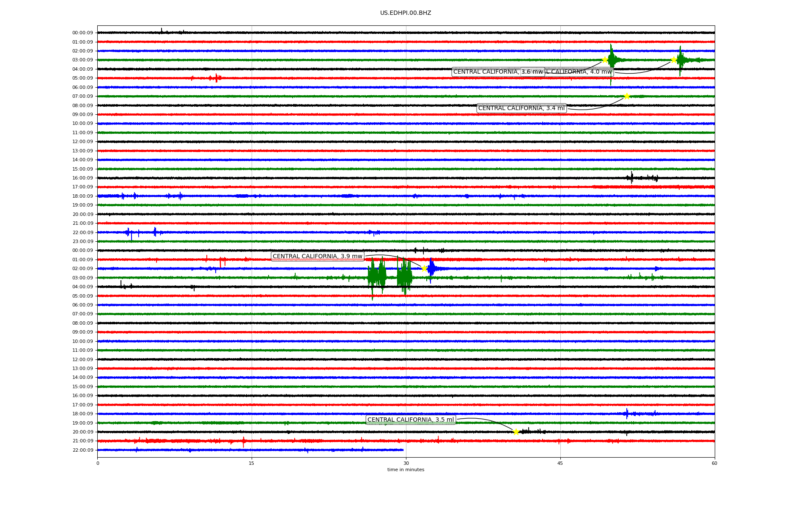Click the 30 tick label on the x-axis
The height and width of the screenshot is (508, 812).
pyautogui.click(x=406, y=463)
